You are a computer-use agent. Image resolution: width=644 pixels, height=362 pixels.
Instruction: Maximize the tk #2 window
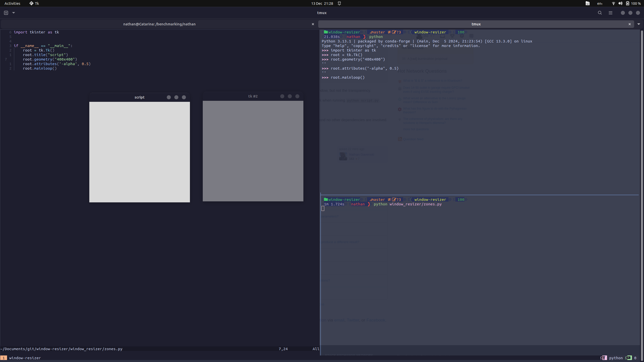(290, 96)
